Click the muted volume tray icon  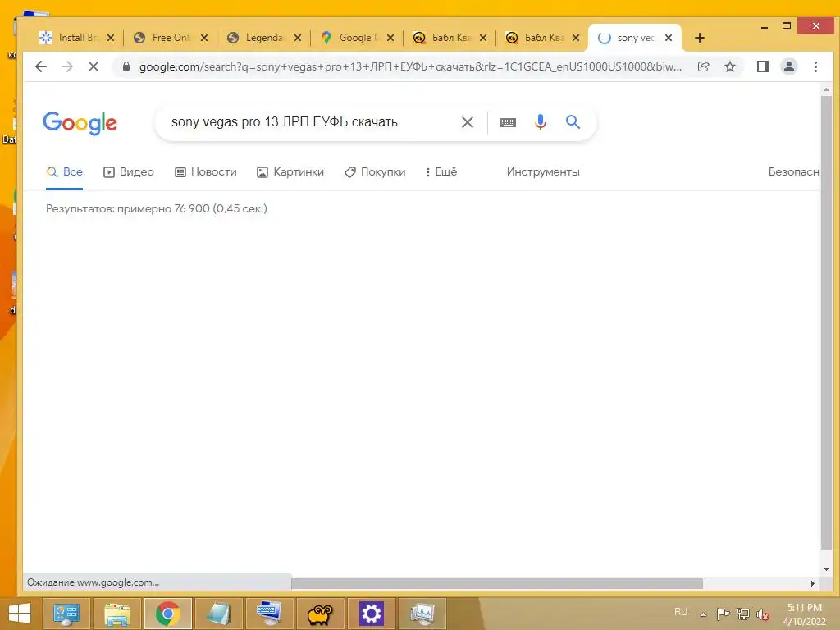pos(763,614)
